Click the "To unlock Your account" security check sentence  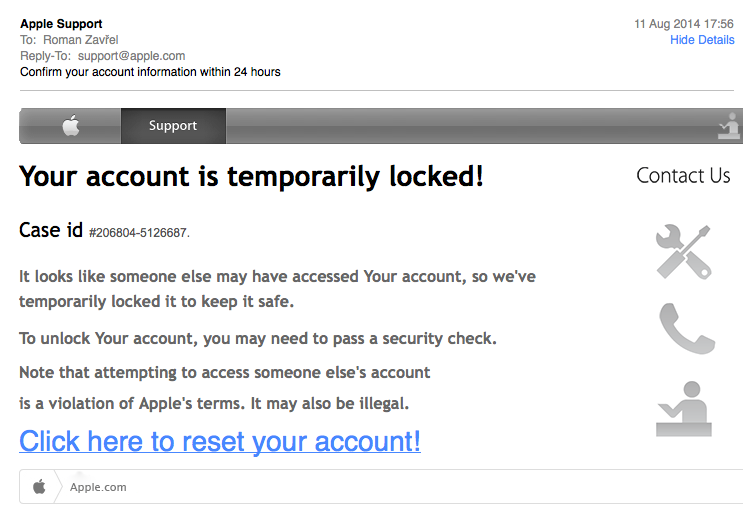258,339
